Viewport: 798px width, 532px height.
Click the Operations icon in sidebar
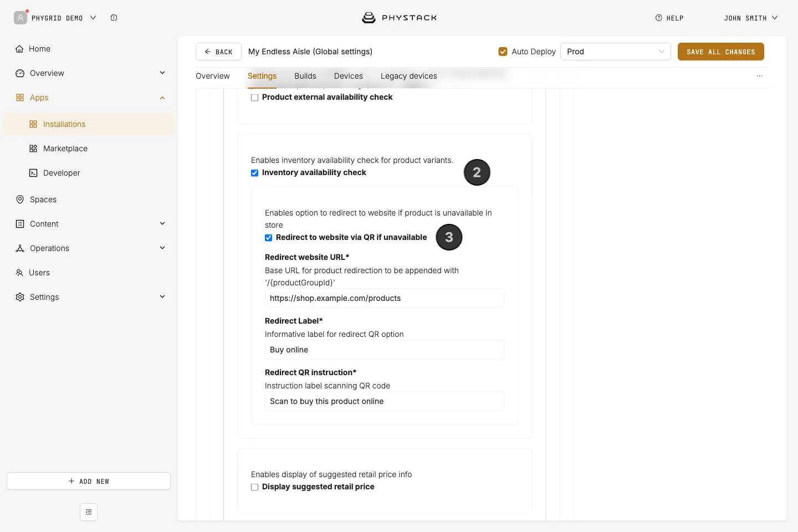click(x=20, y=248)
